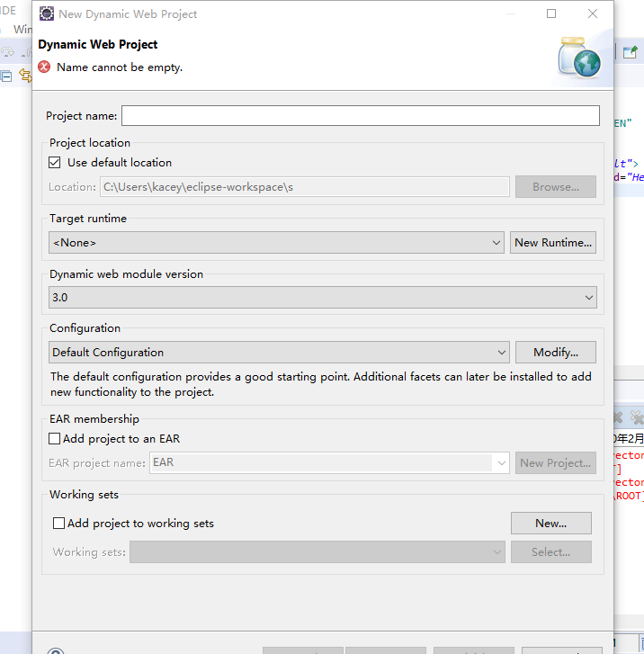This screenshot has width=644, height=654.
Task: Click the 'Configuration' group label
Action: [x=85, y=328]
